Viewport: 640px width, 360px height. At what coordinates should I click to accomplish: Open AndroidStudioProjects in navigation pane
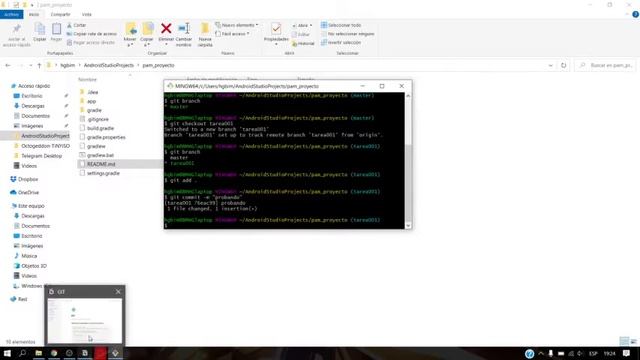[x=45, y=136]
